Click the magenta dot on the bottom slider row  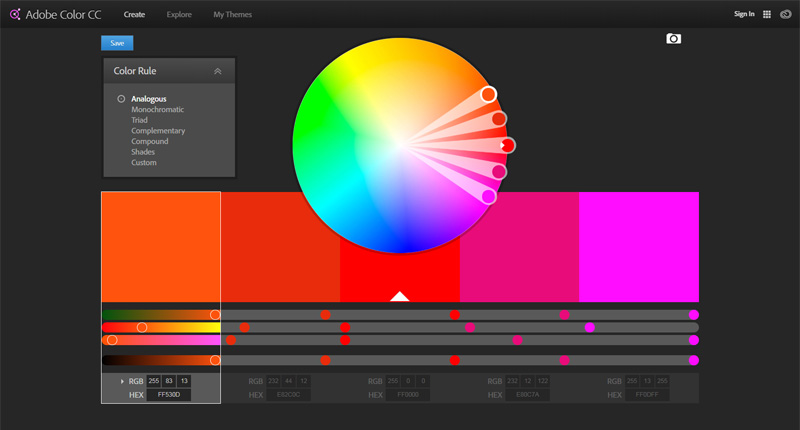point(693,360)
